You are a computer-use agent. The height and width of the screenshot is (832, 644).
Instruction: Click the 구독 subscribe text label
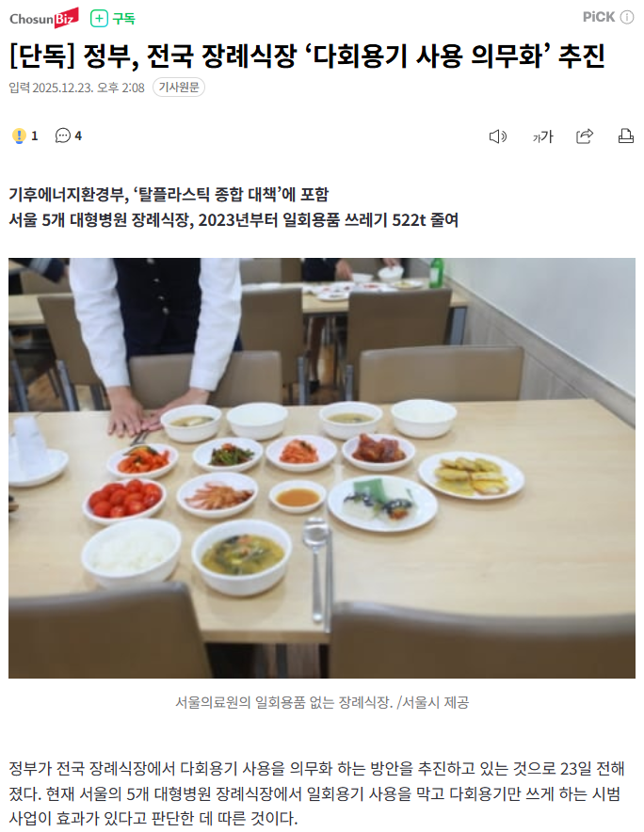[123, 19]
